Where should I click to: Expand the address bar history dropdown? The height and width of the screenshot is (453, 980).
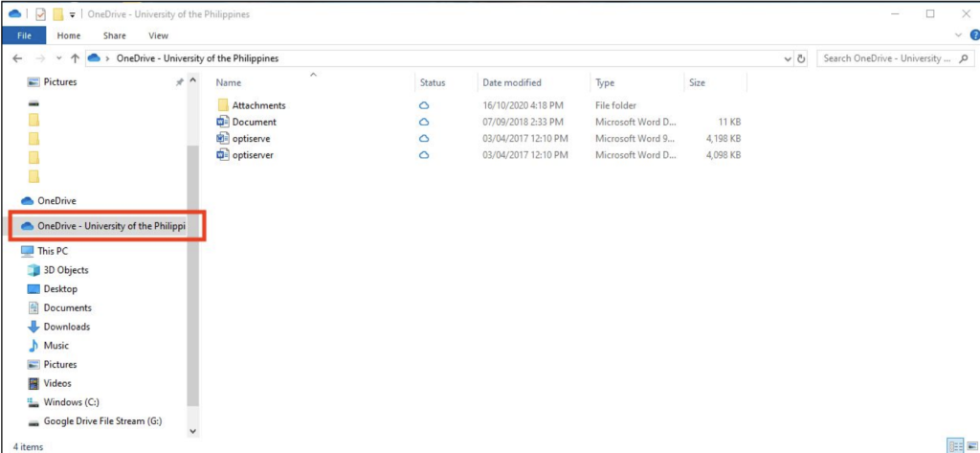click(x=787, y=58)
